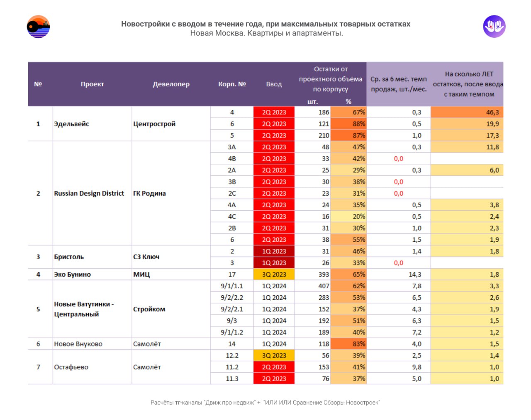This screenshot has width=531, height=420.
Task: Select the Ср. за 6 мес. темп header
Action: (399, 84)
